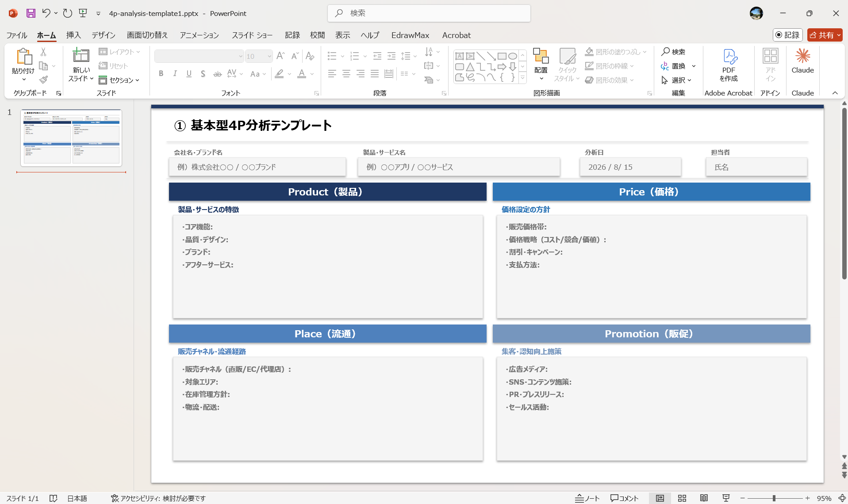This screenshot has width=848, height=504.
Task: Select slide 1 thumbnail
Action: [71, 137]
